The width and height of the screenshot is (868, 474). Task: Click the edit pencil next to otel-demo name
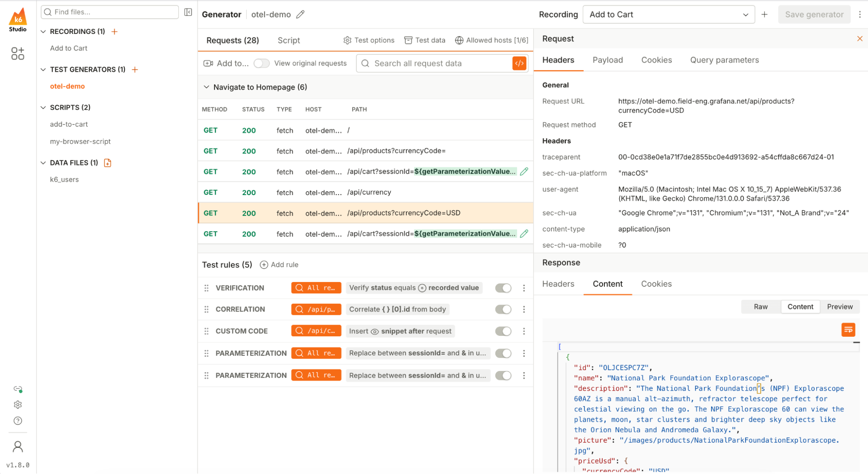pos(300,14)
